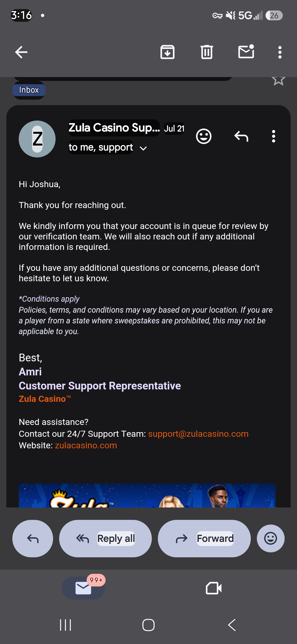Forward this email
The image size is (297, 644).
204,539
